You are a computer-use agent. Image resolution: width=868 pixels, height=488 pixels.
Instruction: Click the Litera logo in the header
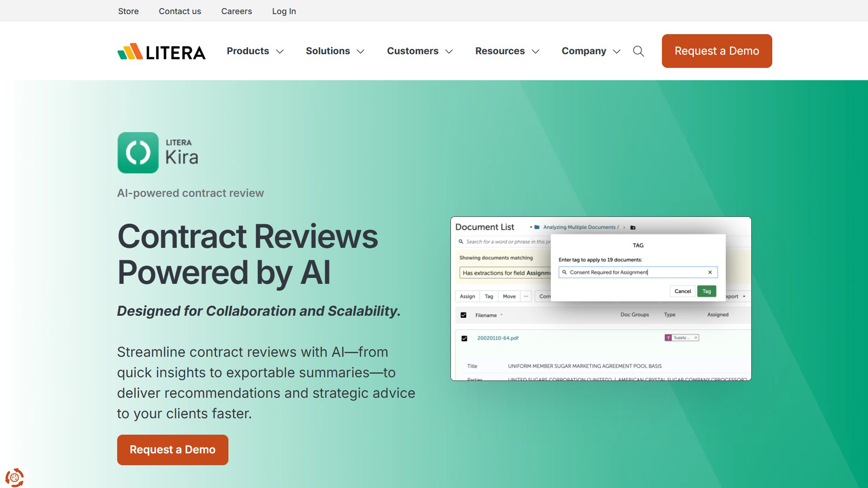161,52
